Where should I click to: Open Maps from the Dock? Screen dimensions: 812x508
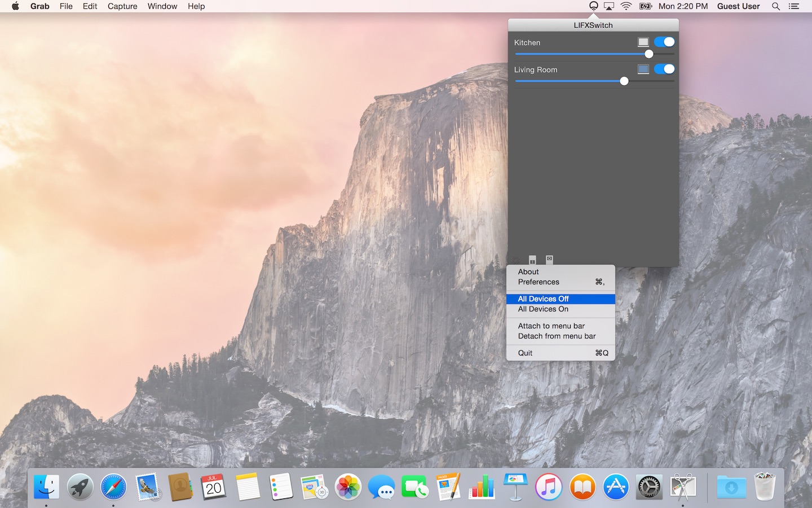click(315, 487)
